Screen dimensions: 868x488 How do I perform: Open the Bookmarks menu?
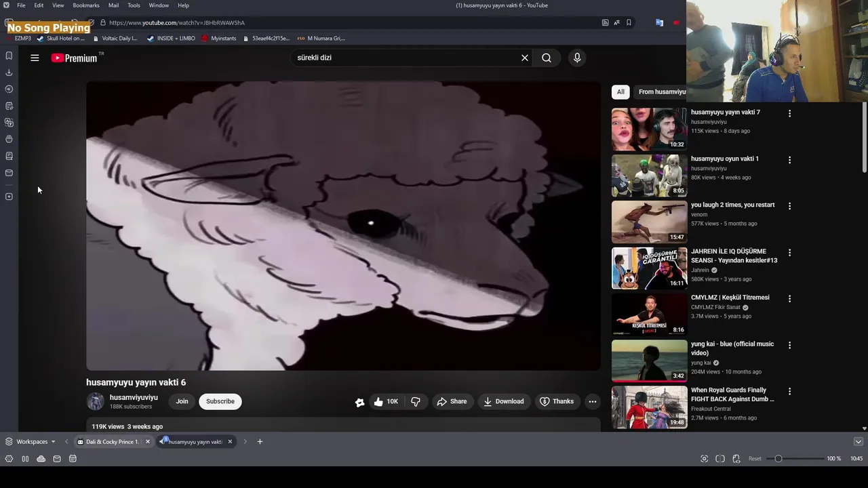[x=86, y=5]
